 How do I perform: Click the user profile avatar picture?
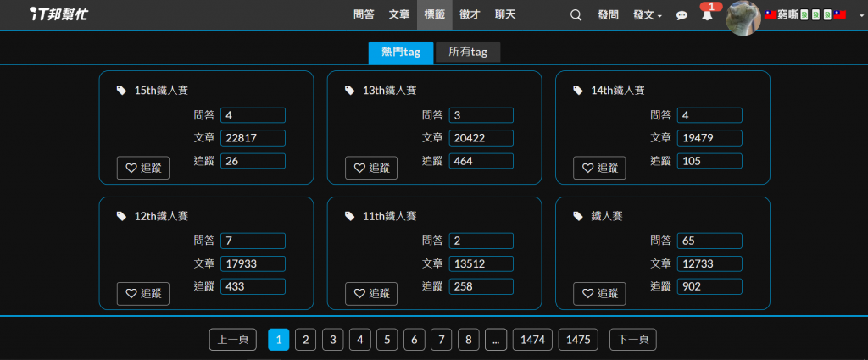click(x=743, y=17)
